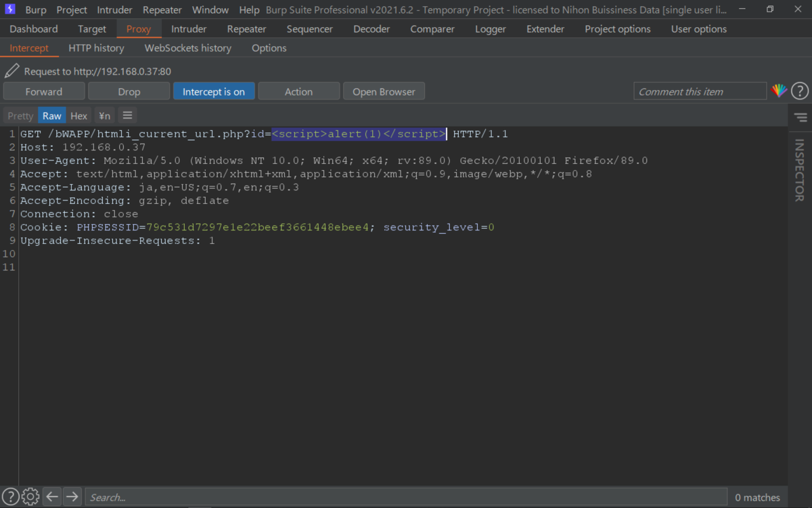Viewport: 812px width, 508px height.
Task: Open the User options tab
Action: [x=699, y=29]
